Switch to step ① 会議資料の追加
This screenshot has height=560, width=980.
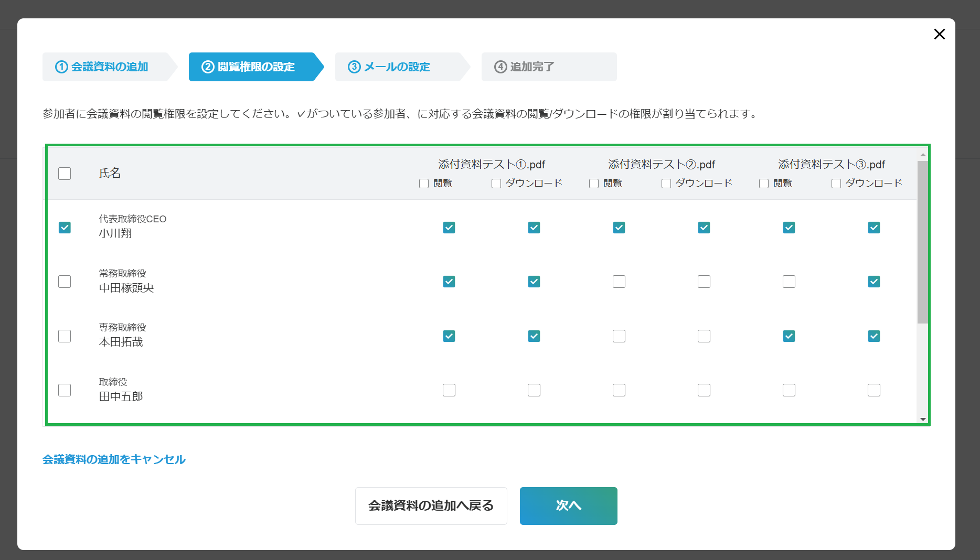pyautogui.click(x=103, y=67)
